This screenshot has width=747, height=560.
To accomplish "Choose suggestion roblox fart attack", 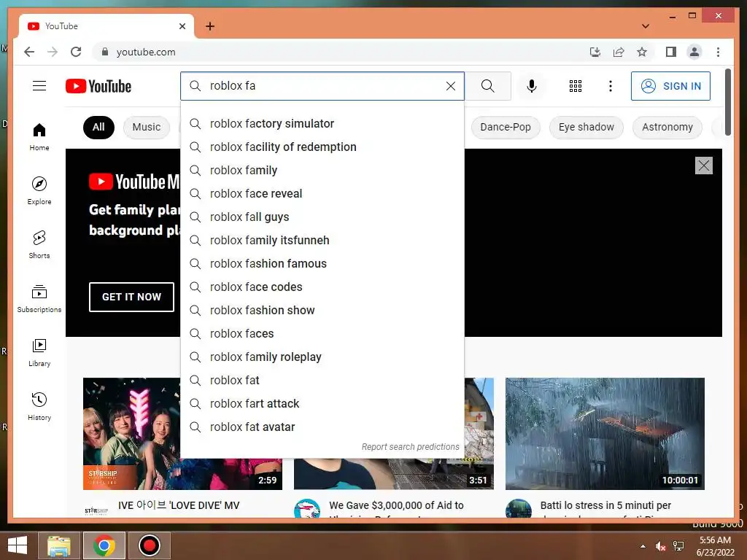I will 322,404.
